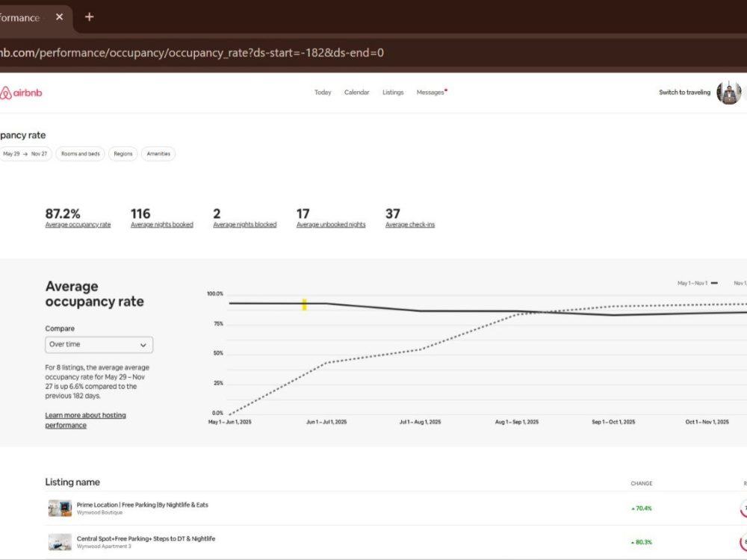747x560 pixels.
Task: Click Aug 1 – Sep 1, 2025 axis label
Action: click(517, 422)
